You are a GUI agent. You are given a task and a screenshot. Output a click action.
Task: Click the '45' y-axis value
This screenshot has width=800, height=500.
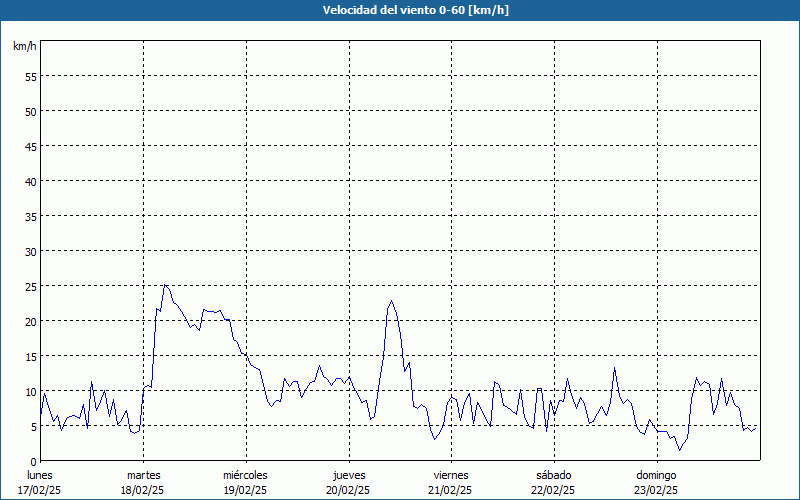[31, 146]
